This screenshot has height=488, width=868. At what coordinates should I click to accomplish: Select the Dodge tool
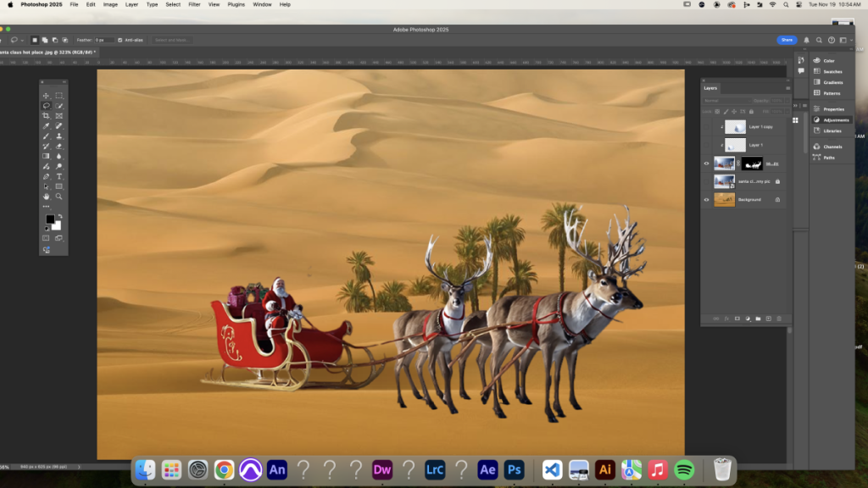58,166
